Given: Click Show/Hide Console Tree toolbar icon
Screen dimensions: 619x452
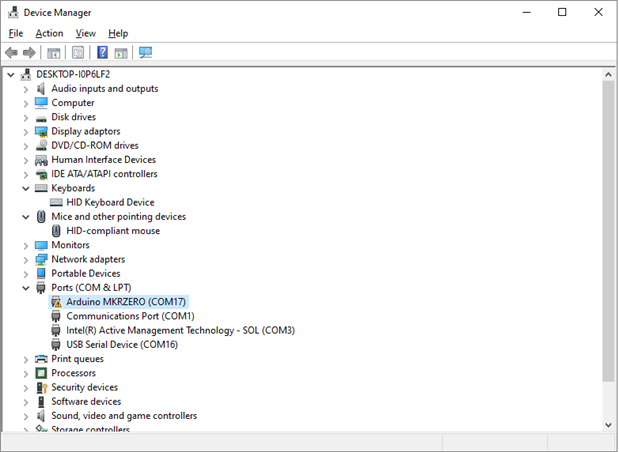Looking at the screenshot, I should click(x=54, y=53).
